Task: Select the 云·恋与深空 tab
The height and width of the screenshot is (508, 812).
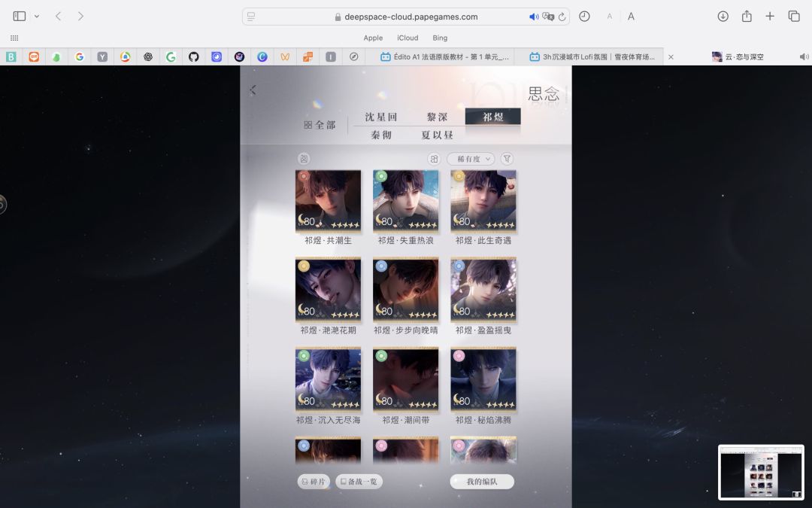Action: [x=738, y=57]
